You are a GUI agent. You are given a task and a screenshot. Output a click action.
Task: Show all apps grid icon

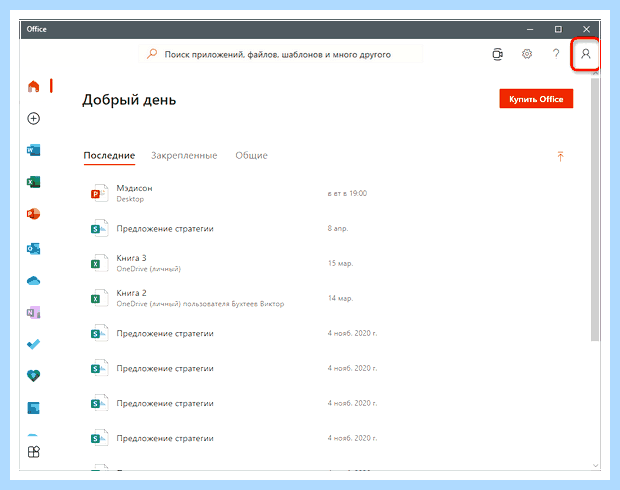pos(34,452)
